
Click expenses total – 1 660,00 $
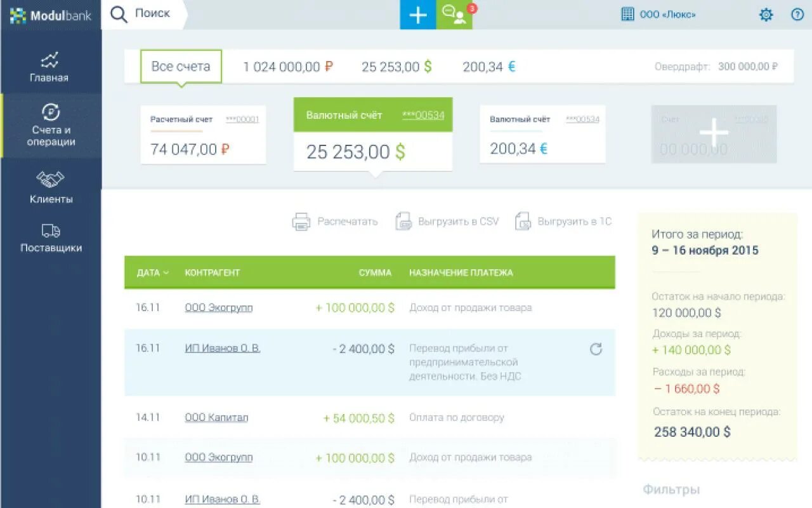[686, 389]
